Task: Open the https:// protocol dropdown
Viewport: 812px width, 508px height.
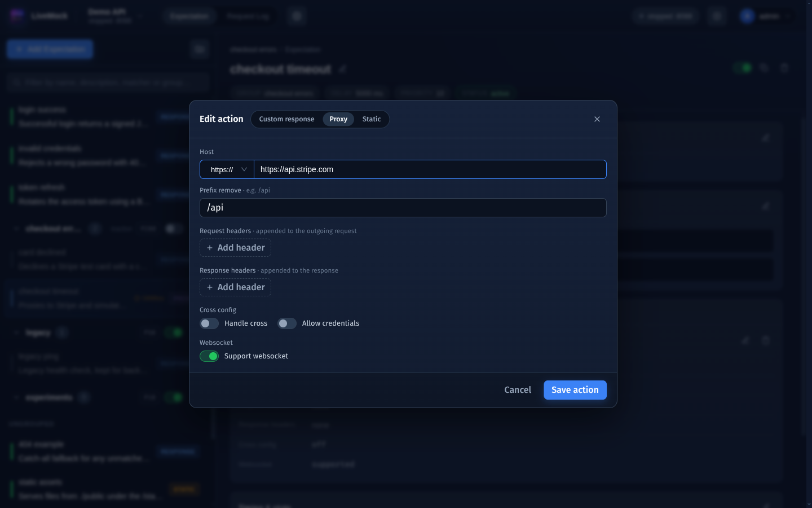Action: (227, 169)
